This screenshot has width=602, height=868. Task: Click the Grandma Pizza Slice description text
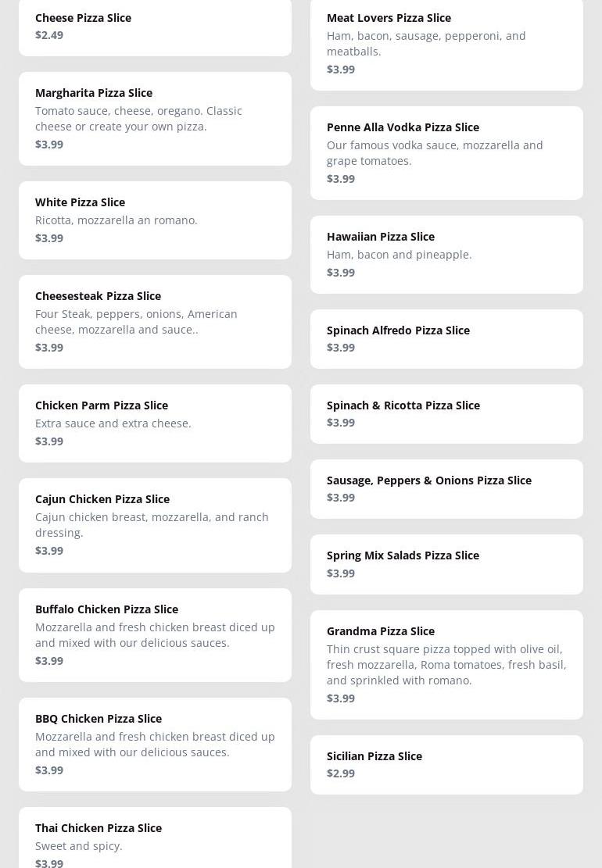(x=446, y=664)
